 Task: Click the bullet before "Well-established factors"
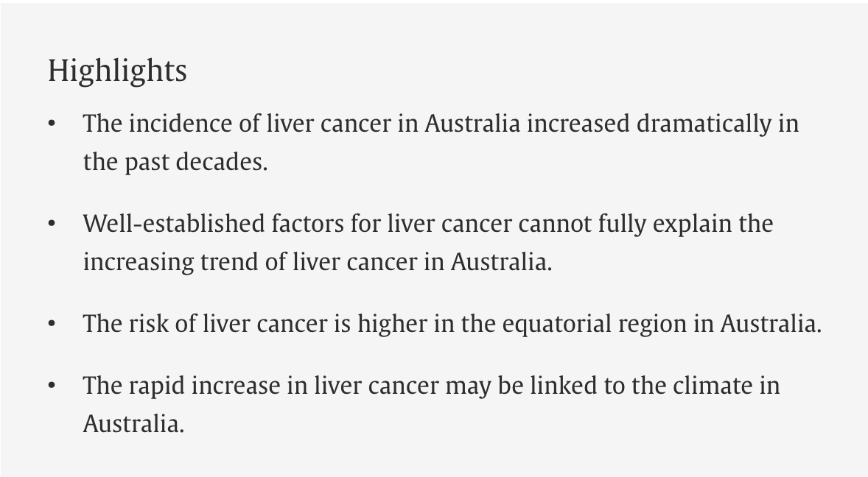pyautogui.click(x=52, y=223)
